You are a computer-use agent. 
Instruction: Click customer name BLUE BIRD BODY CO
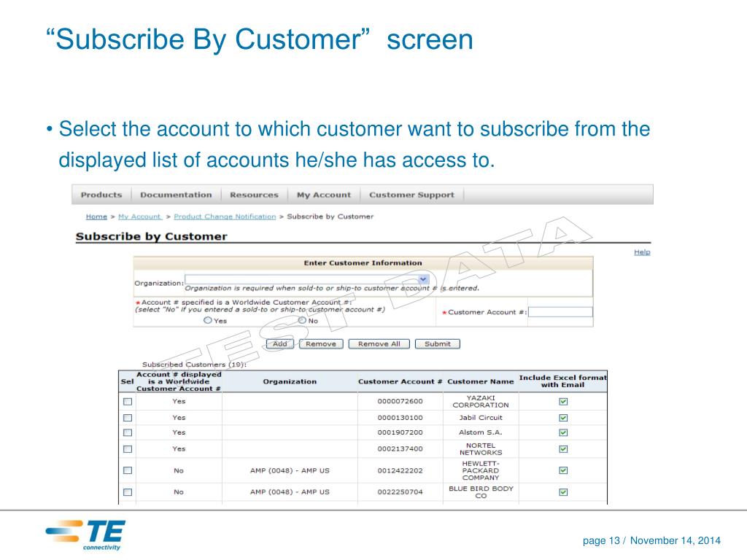481,492
